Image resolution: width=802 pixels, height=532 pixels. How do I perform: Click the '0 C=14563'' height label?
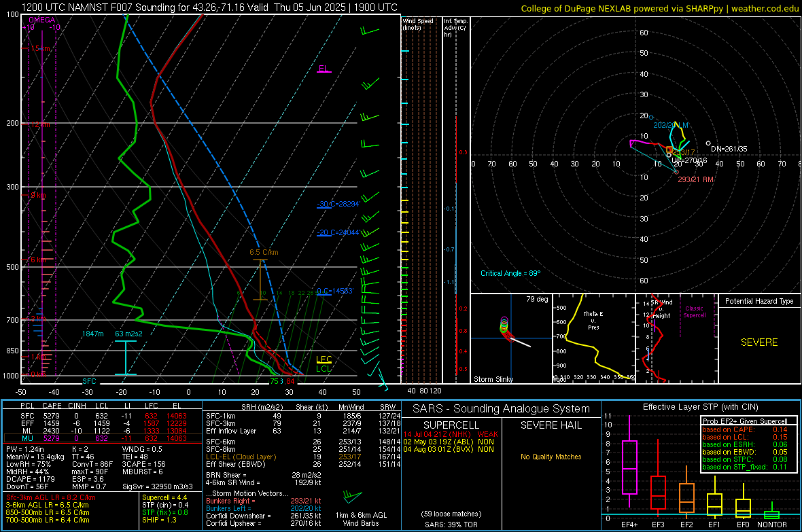pyautogui.click(x=335, y=291)
